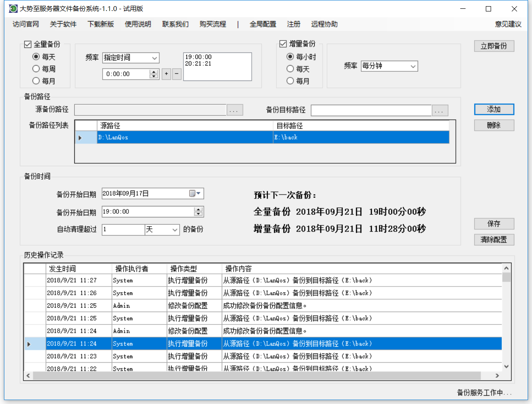532x404 pixels.
Task: Select the D:\LanQos backup path row
Action: tap(185, 137)
